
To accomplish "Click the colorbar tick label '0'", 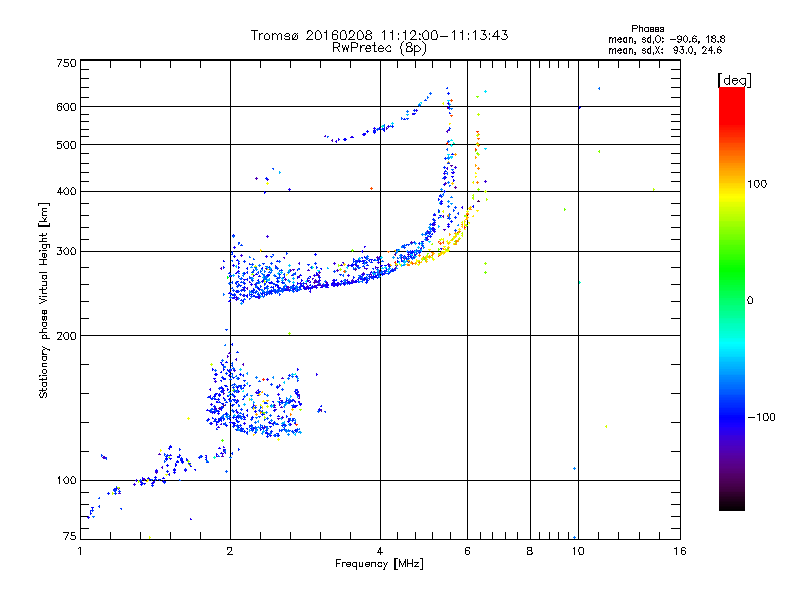I will (x=750, y=301).
